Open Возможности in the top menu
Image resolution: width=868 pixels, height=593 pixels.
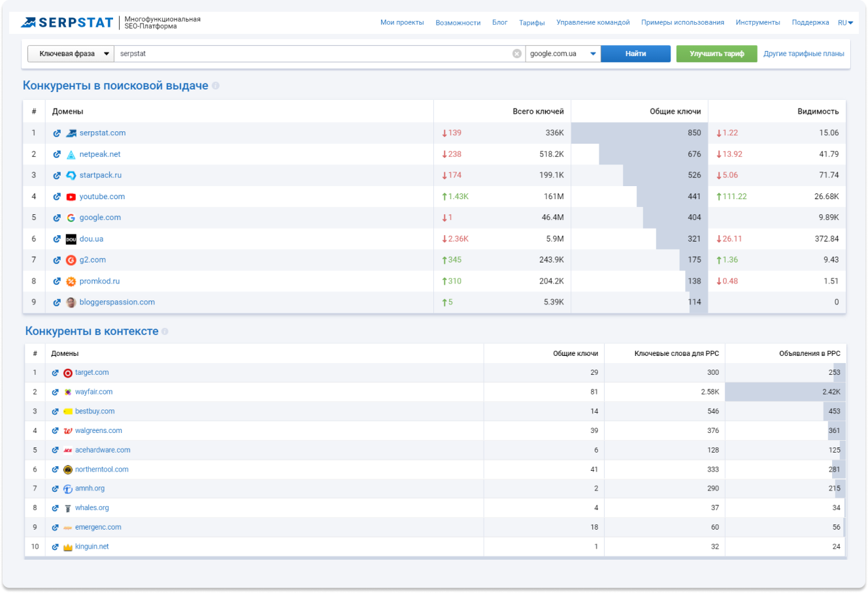[458, 23]
